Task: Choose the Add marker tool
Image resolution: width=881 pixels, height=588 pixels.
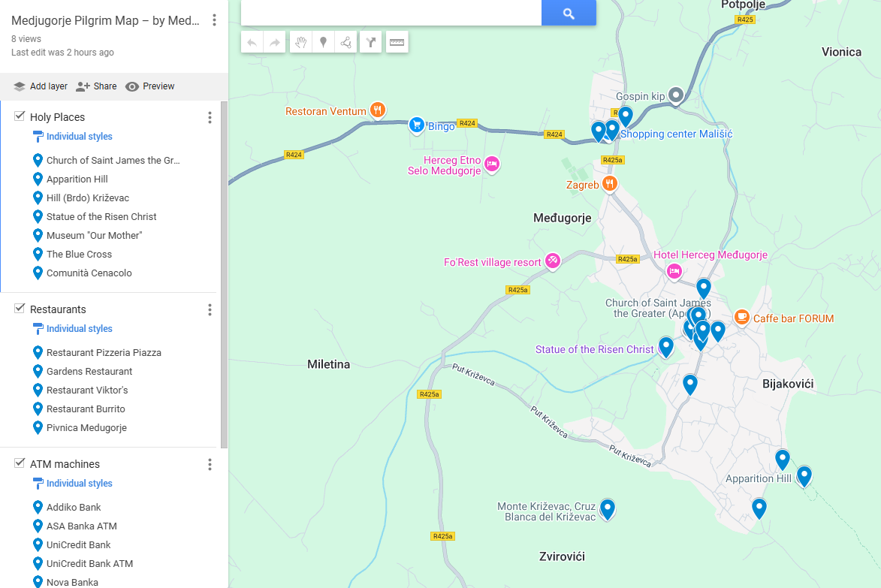Action: (323, 42)
